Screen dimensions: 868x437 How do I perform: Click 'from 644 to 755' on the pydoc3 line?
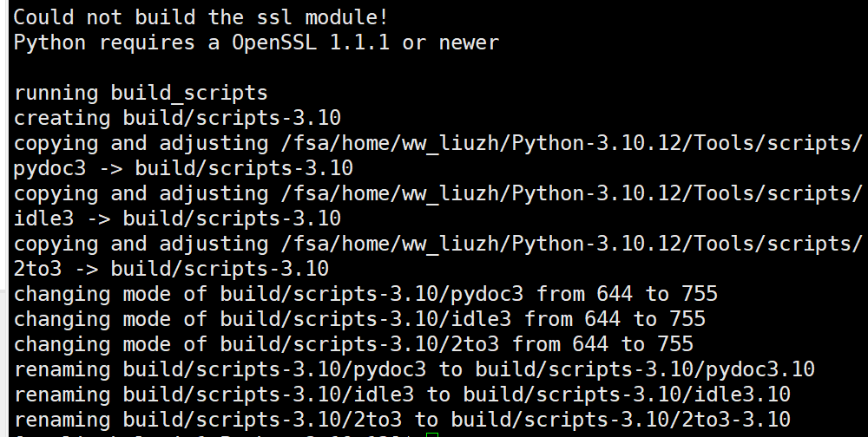point(627,294)
